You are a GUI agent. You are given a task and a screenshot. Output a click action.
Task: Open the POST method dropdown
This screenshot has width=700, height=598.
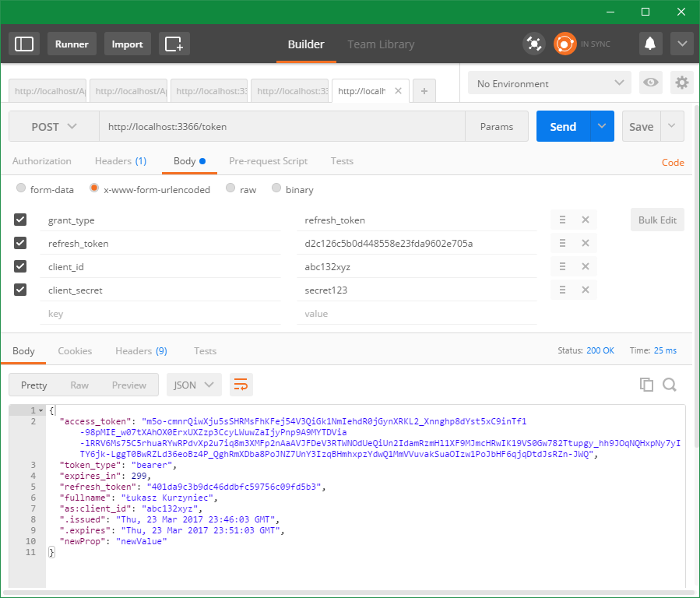pos(54,126)
